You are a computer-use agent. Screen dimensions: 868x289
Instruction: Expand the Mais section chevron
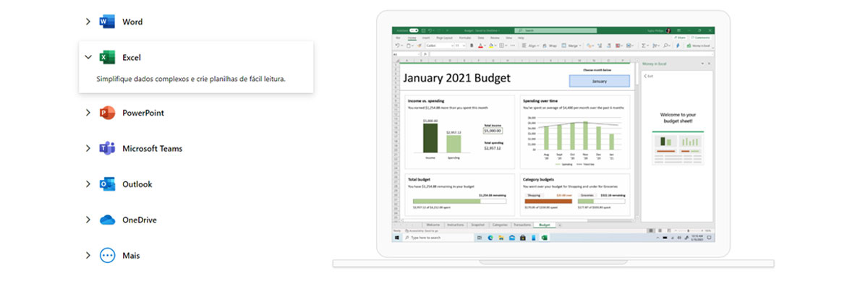(88, 255)
